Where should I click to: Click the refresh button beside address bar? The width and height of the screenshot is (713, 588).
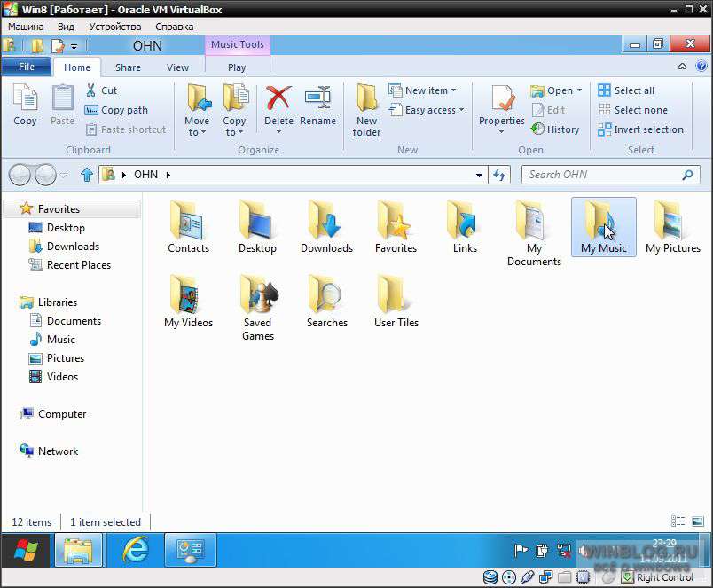(499, 175)
